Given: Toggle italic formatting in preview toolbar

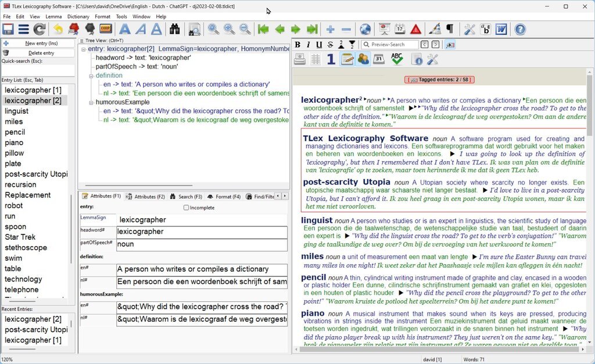Looking at the screenshot, I should (x=308, y=45).
